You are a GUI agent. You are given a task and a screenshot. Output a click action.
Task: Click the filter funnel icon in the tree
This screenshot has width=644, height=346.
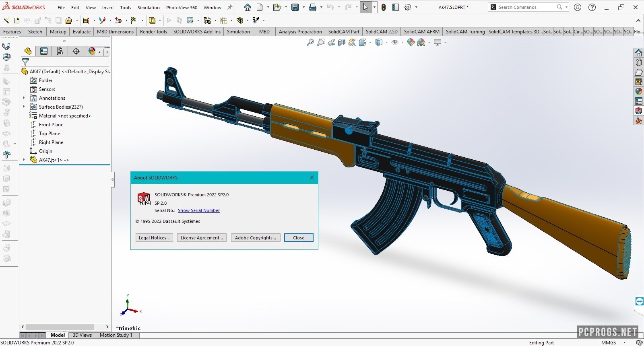[25, 62]
